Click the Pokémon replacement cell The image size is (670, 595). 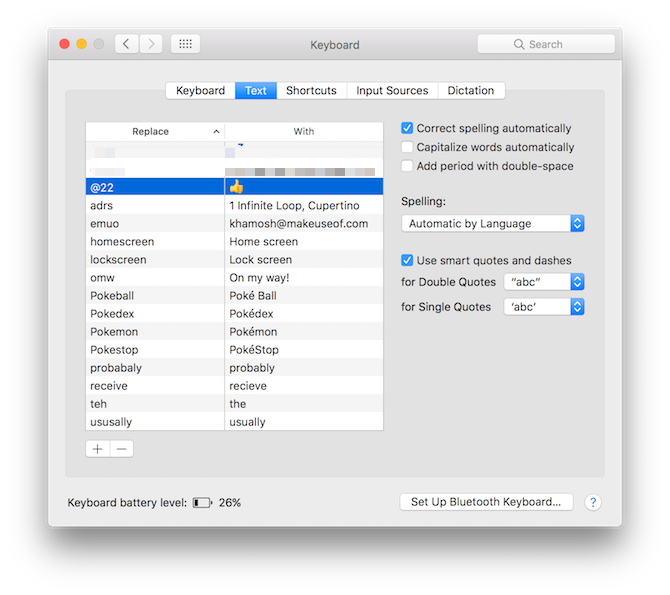[x=304, y=332]
